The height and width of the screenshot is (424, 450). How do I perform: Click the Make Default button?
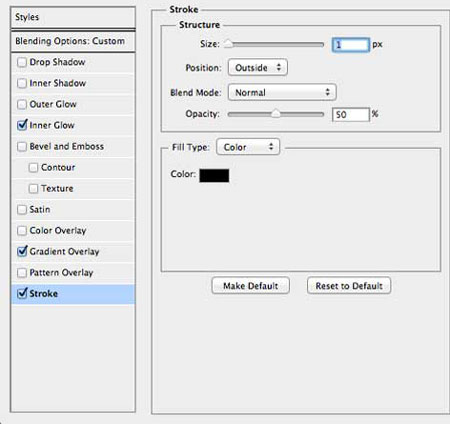tap(250, 286)
